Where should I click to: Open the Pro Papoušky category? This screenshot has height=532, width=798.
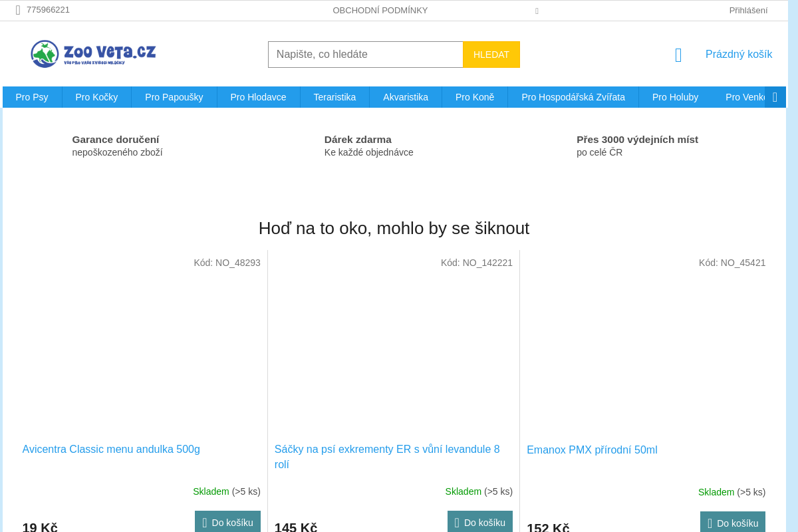(x=174, y=97)
